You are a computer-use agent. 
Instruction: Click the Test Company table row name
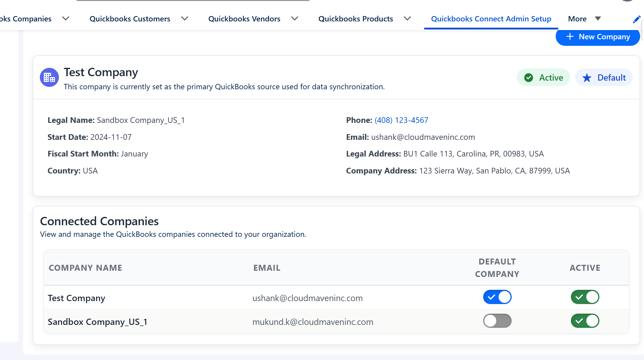point(76,298)
